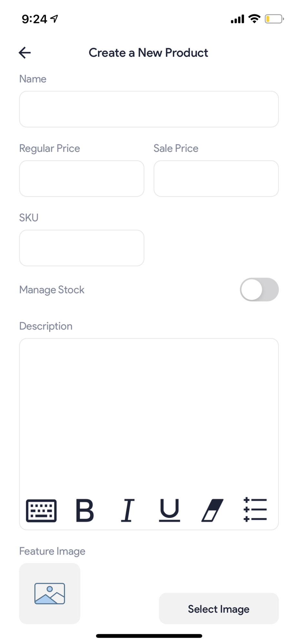
Task: Tap the keyboard icon in description toolbar
Action: (41, 511)
